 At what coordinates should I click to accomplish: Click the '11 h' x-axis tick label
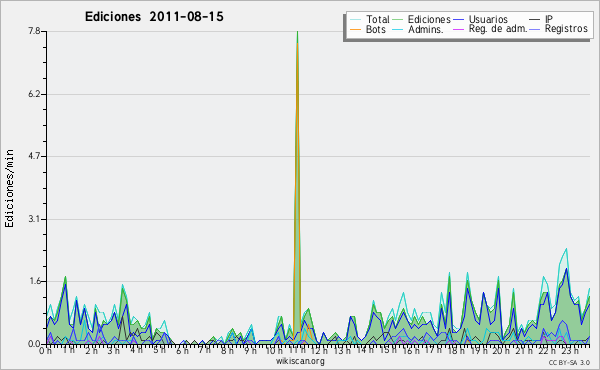[x=297, y=351]
